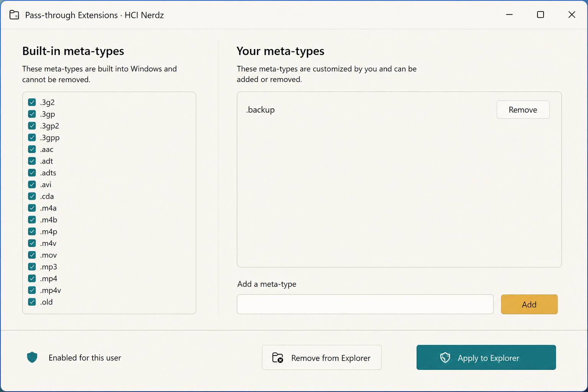Screen dimensions: 588x392
Task: Uncheck the .mp4 checkbox
Action: click(x=32, y=278)
